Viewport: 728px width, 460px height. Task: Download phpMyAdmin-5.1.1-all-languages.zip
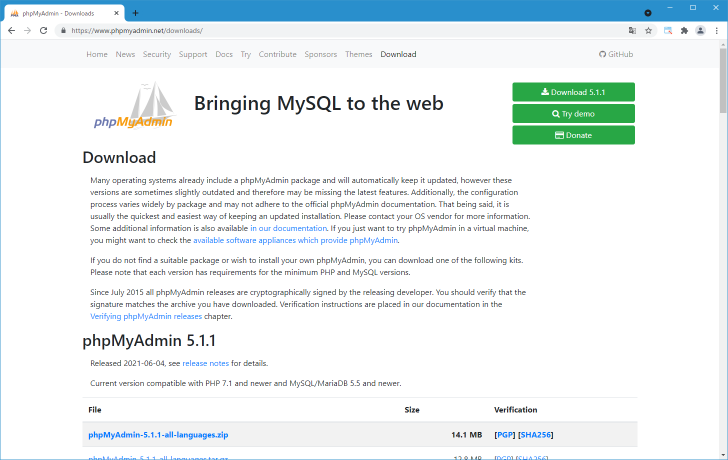[x=158, y=435]
